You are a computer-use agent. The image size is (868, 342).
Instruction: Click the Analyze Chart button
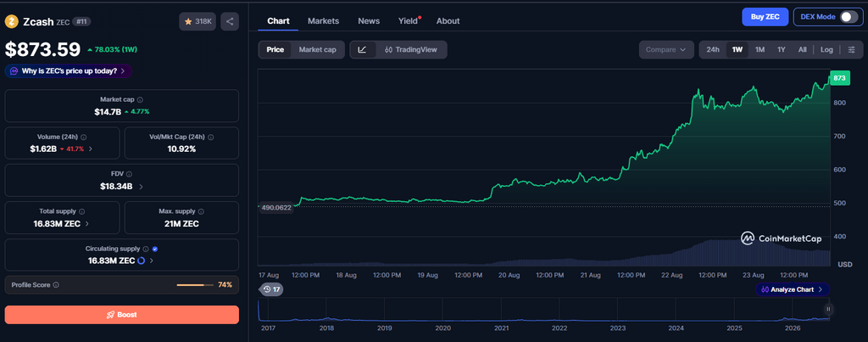[x=793, y=289]
